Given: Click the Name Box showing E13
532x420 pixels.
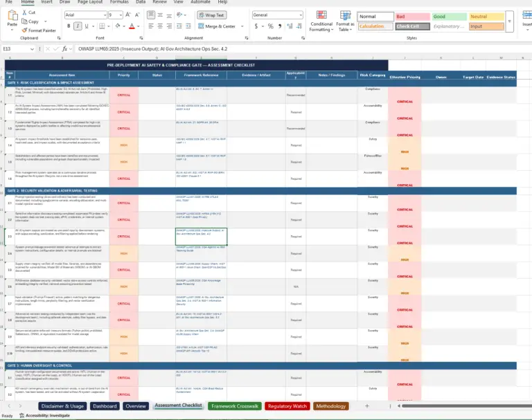Looking at the screenshot, I should 17,49.
